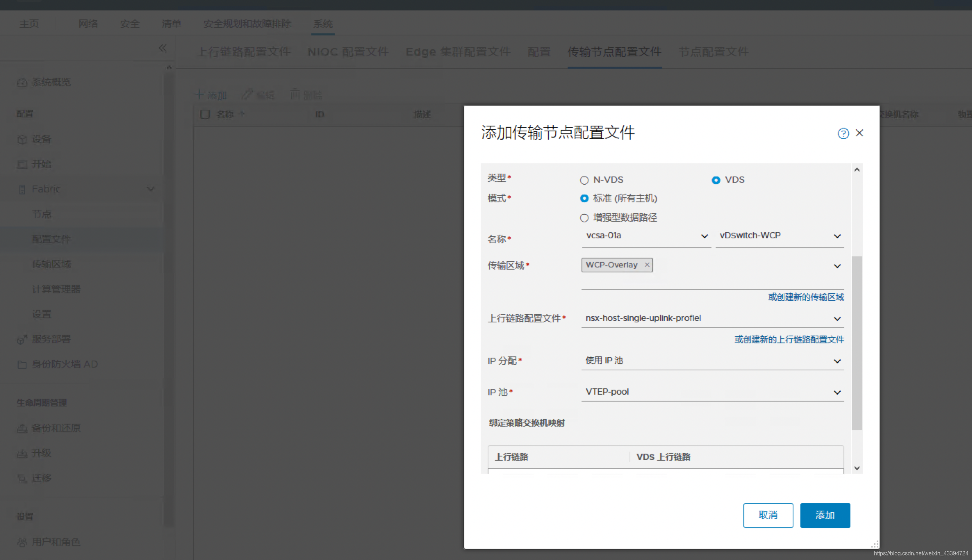Select 配置文件 under Fabric in sidebar
This screenshot has height=560, width=972.
point(51,239)
